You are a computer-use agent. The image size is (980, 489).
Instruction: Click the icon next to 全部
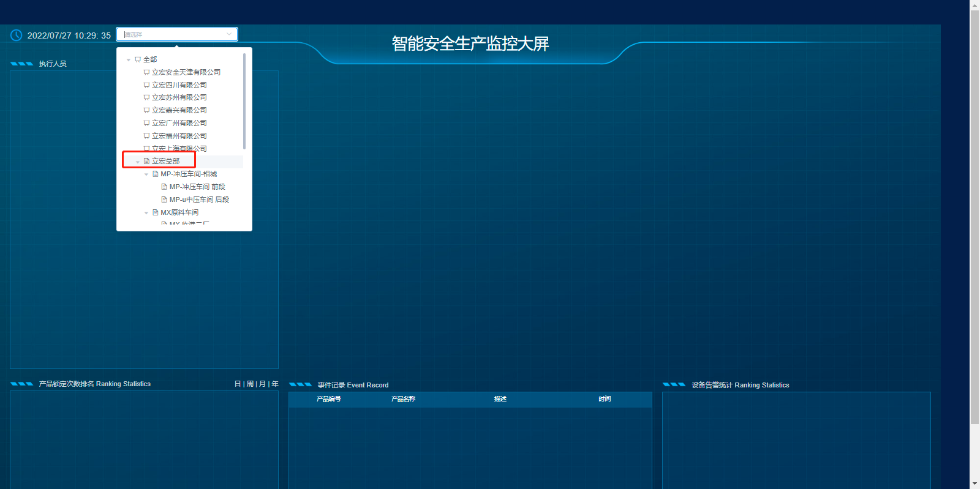coord(138,59)
